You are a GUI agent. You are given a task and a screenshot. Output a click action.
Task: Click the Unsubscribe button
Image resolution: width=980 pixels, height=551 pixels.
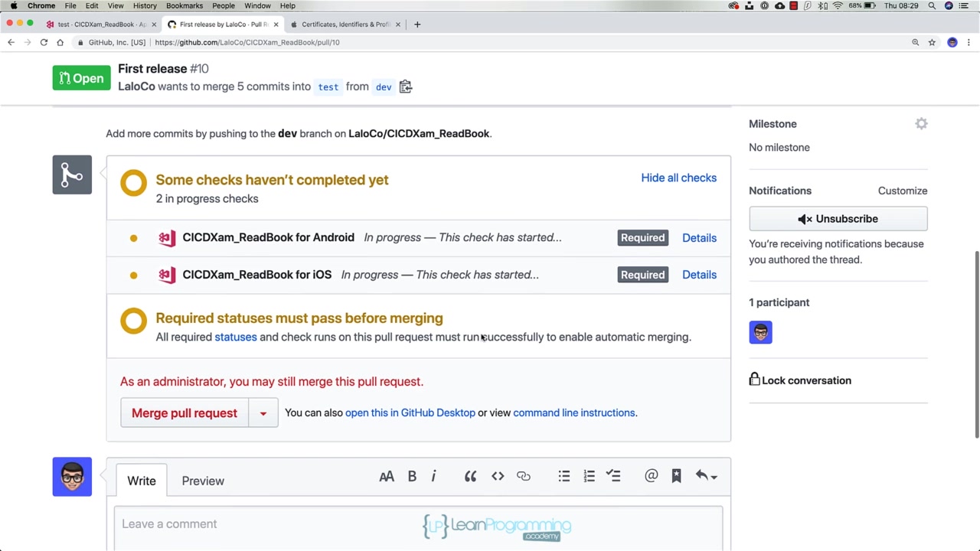tap(838, 219)
